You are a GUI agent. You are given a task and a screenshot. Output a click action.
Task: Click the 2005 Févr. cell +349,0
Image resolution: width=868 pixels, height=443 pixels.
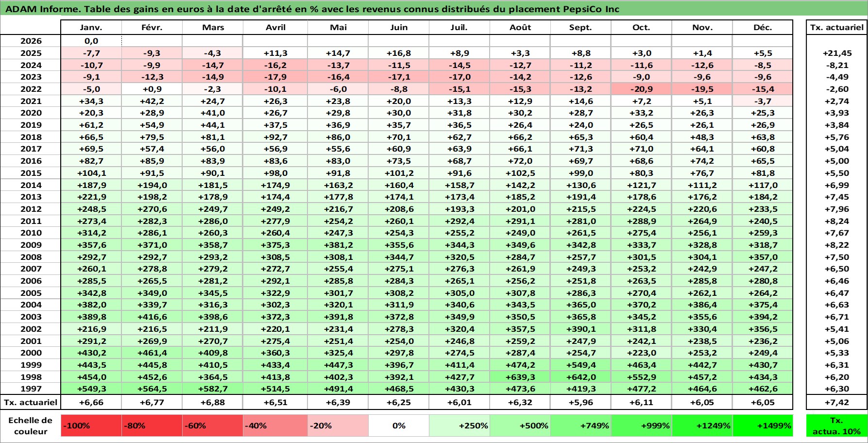tap(152, 293)
